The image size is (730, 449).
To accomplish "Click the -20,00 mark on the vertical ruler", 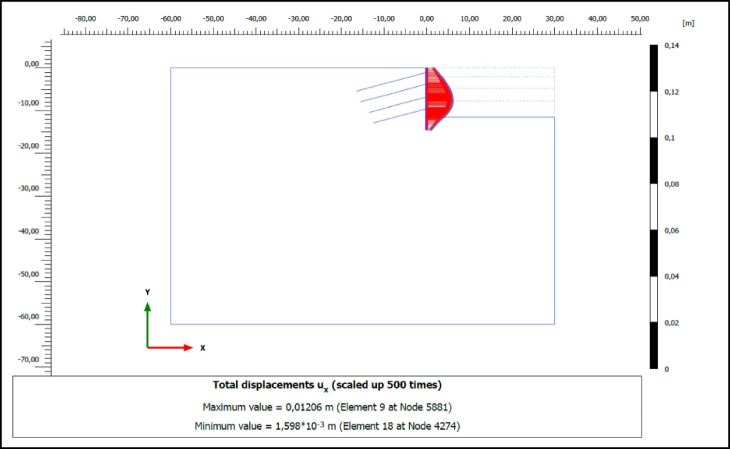I will point(28,146).
